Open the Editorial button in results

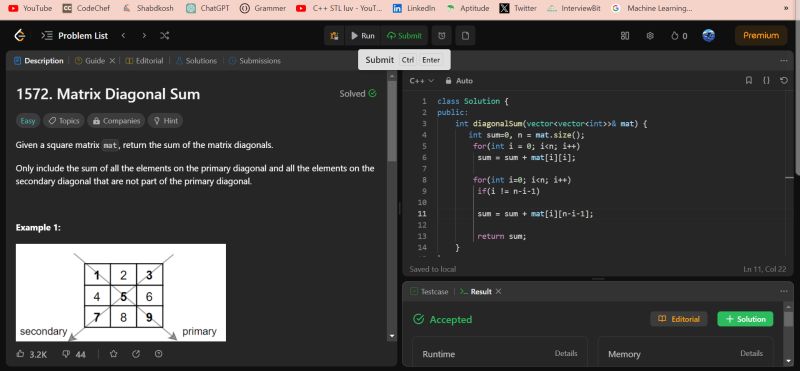(679, 319)
